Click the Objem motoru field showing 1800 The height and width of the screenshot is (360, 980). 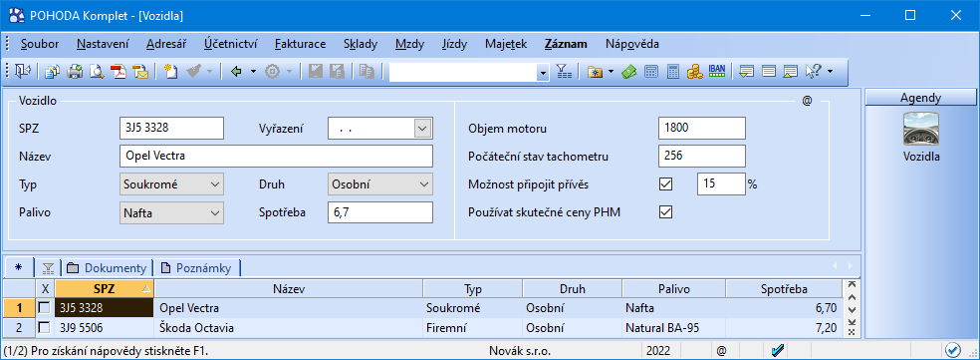702,129
